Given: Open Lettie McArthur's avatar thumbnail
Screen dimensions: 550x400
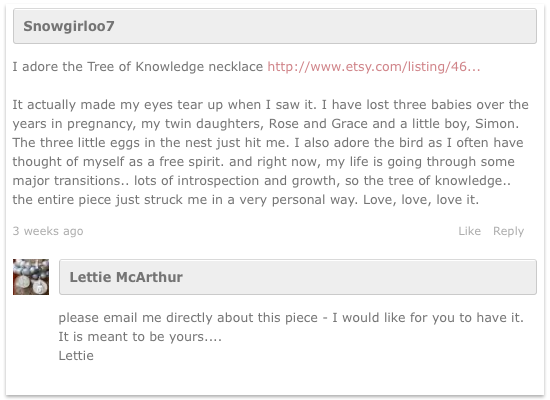Looking at the screenshot, I should tap(31, 277).
